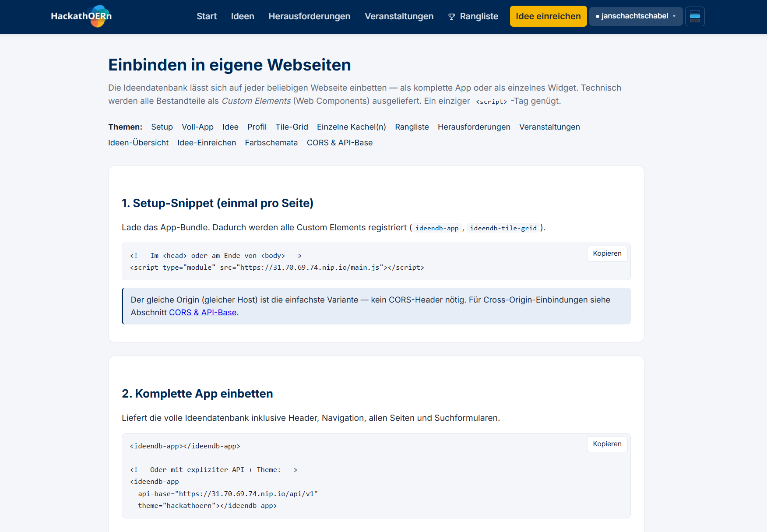Open the janschachtschabel user dropdown
Viewport: 767px width, 532px height.
(636, 16)
